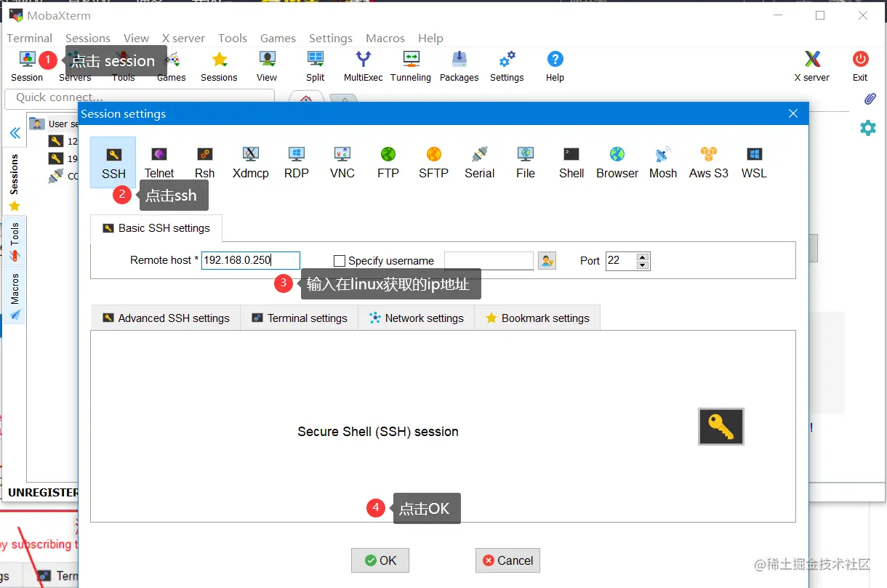Click the Port number field
Viewport: 887px width, 588px height.
pos(621,260)
